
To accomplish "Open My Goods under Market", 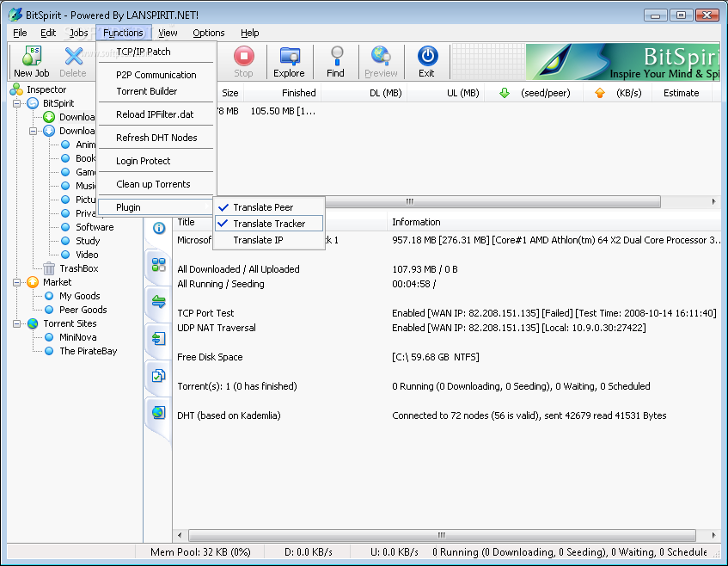I will pyautogui.click(x=79, y=296).
